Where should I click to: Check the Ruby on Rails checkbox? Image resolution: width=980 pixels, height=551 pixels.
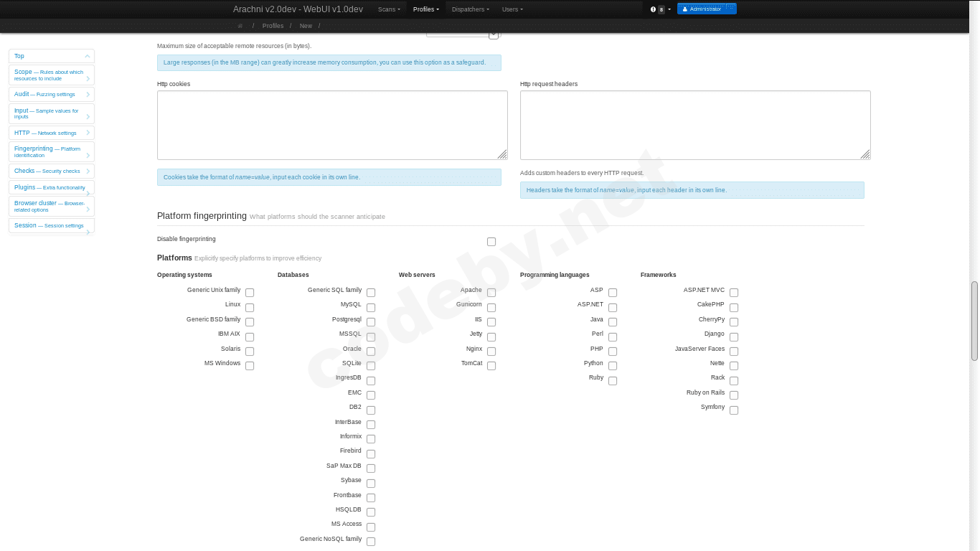pyautogui.click(x=734, y=395)
